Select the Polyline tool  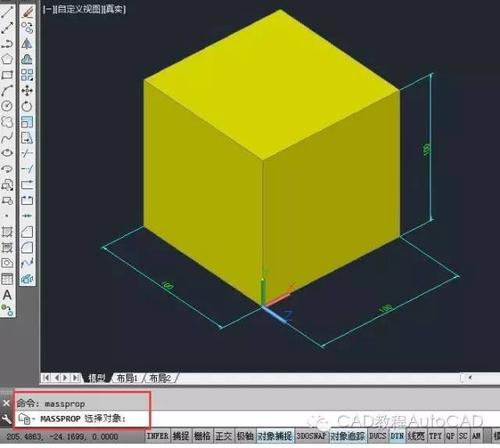pyautogui.click(x=7, y=43)
